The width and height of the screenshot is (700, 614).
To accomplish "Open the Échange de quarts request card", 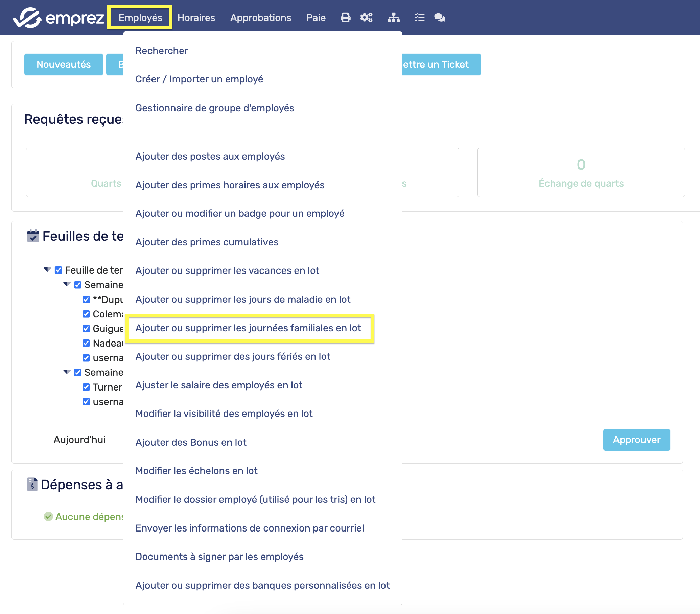I will (581, 172).
